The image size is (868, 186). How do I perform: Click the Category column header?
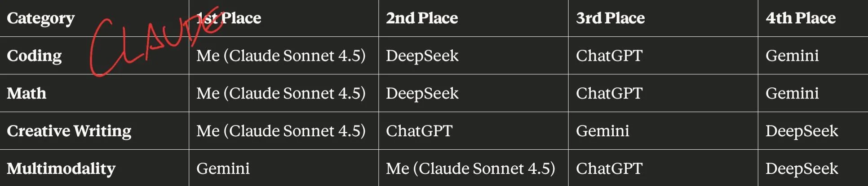[x=41, y=18]
